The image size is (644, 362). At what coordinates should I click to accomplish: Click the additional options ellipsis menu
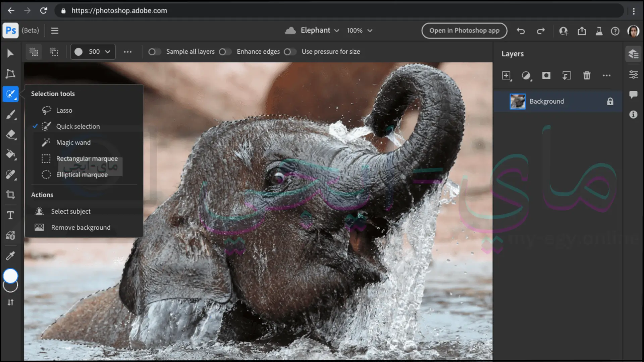pyautogui.click(x=127, y=52)
